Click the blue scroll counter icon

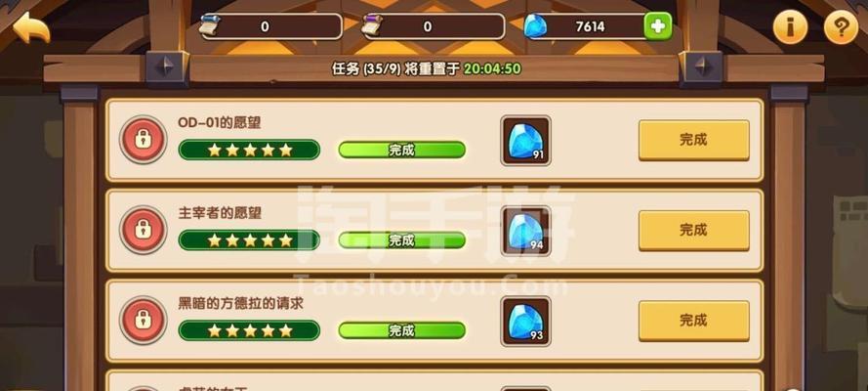[x=210, y=26]
